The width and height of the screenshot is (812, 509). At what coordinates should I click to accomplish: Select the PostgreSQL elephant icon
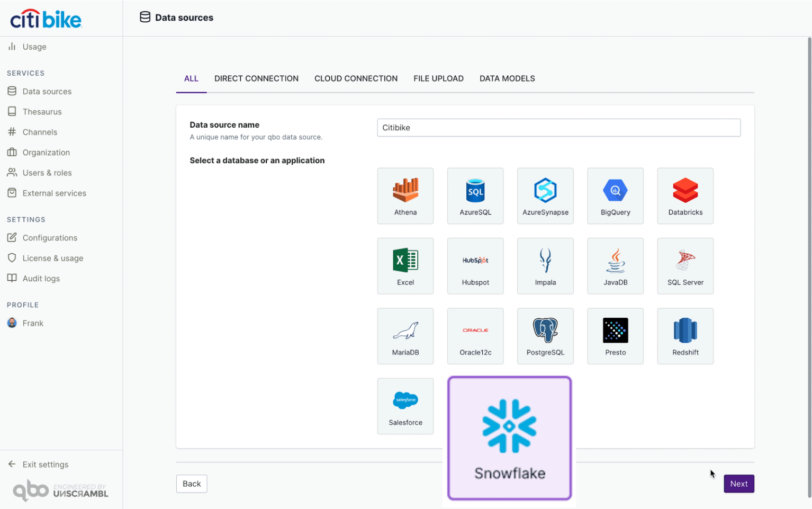click(x=545, y=331)
